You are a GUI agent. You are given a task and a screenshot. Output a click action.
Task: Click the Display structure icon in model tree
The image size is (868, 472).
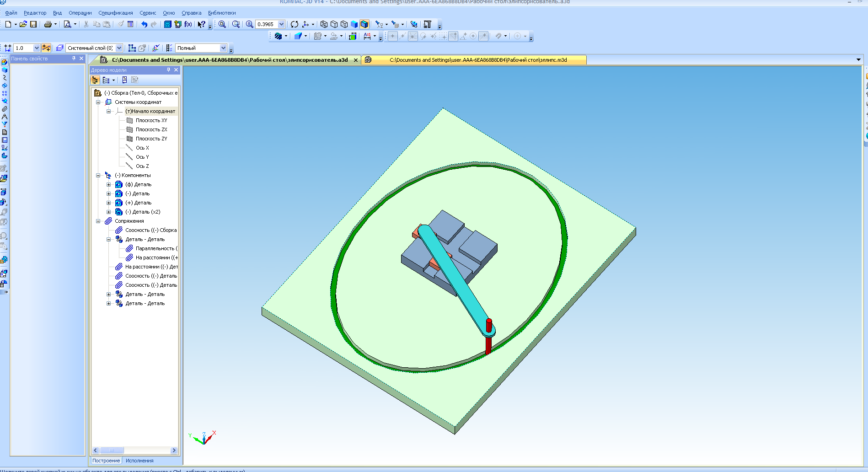[x=95, y=80]
